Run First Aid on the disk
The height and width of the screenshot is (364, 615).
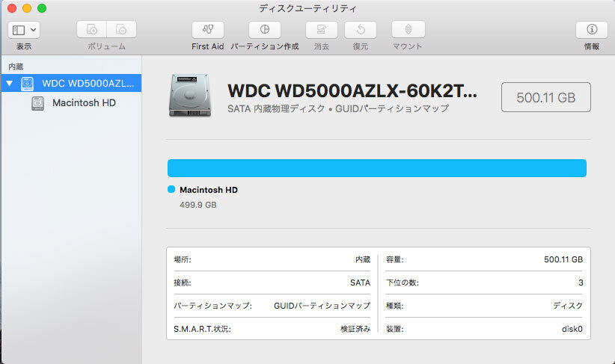coord(208,29)
